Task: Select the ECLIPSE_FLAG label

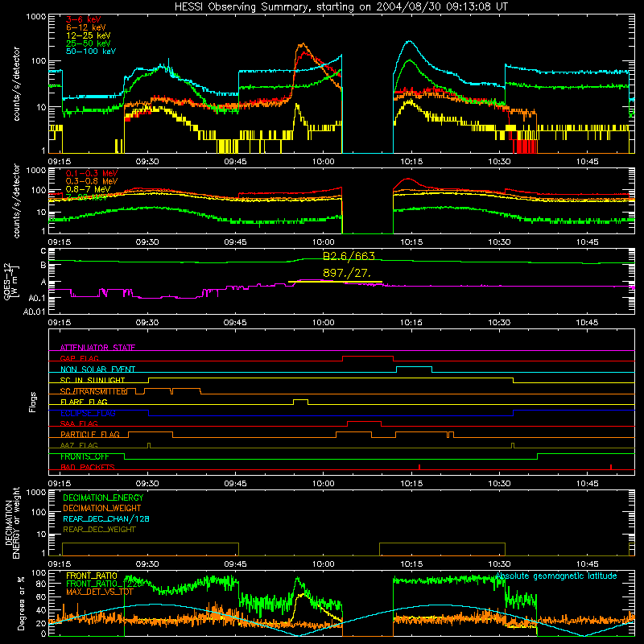Action: [x=88, y=413]
